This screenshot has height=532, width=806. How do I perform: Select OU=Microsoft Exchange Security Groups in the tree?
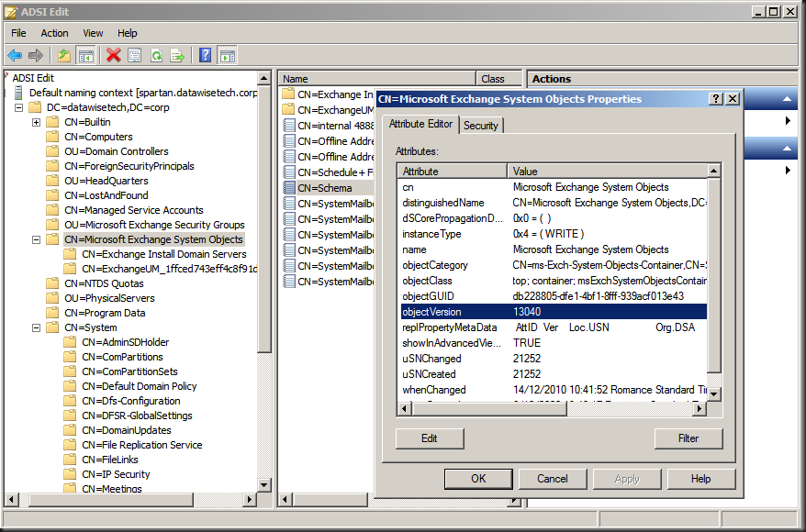[154, 225]
